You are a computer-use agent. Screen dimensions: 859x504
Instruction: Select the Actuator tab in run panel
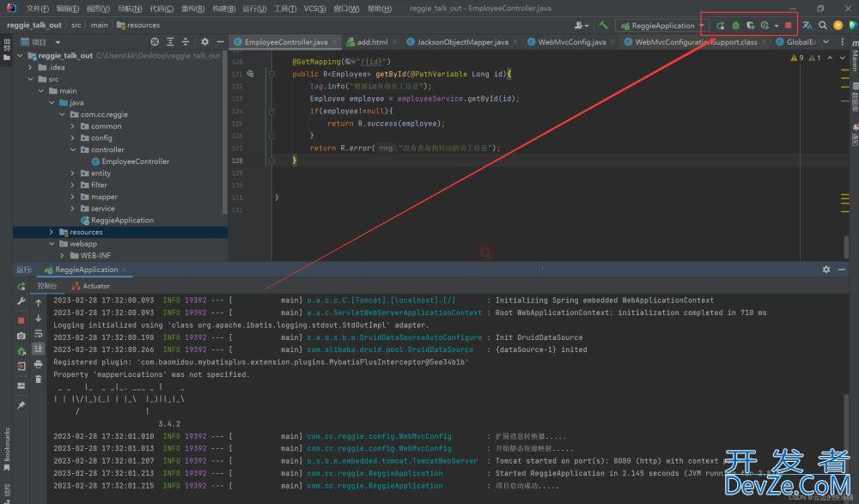tap(91, 286)
